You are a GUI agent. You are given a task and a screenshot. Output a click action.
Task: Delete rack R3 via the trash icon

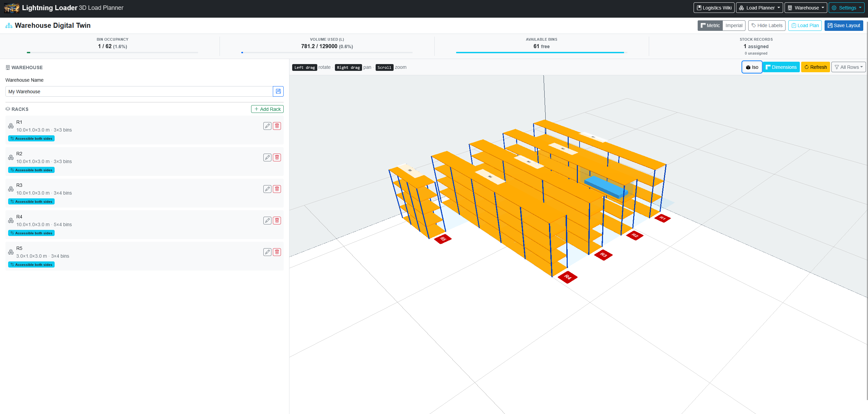tap(277, 189)
